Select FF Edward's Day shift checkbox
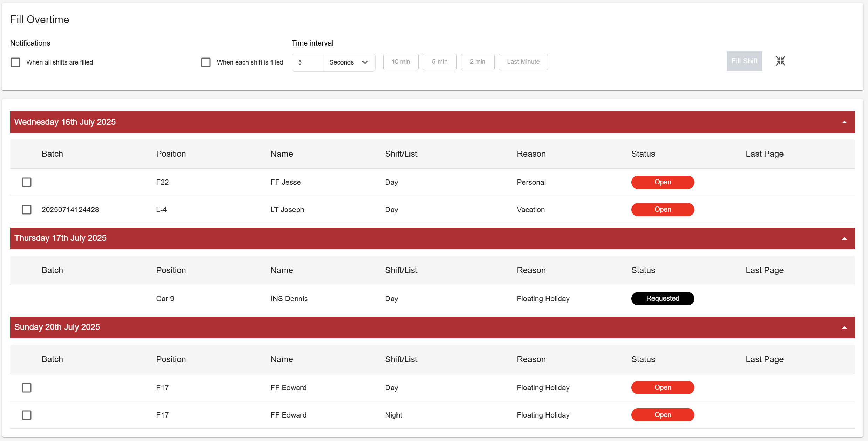The width and height of the screenshot is (868, 441). [27, 388]
